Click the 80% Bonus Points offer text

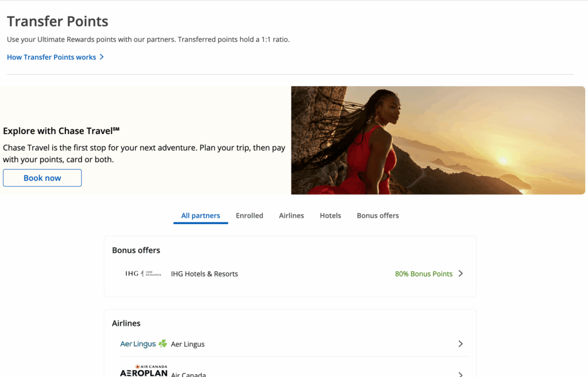[424, 274]
